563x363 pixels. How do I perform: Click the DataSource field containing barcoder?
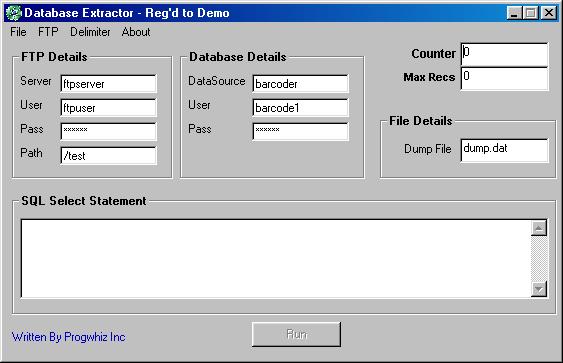[x=301, y=84]
